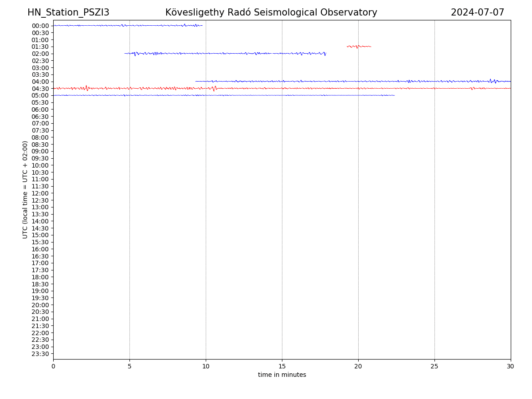Click the Kövesligethy Radó Seismological Observatory heading
532x399 pixels.
(x=271, y=13)
